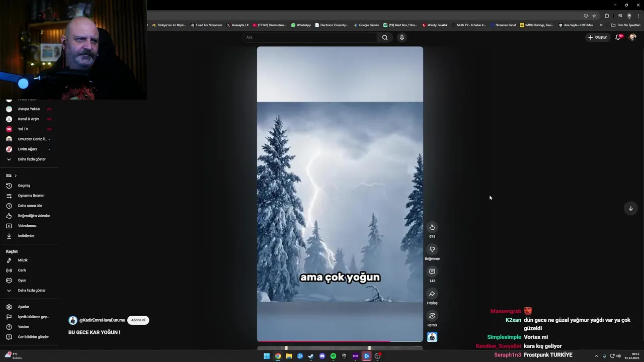Open the taskbar clock and date
The image size is (644, 362).
631,356
